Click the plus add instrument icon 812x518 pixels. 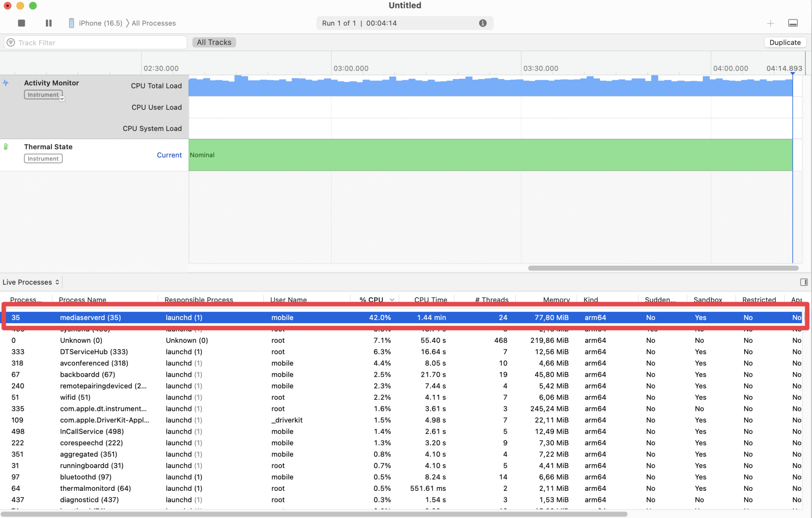pos(770,24)
